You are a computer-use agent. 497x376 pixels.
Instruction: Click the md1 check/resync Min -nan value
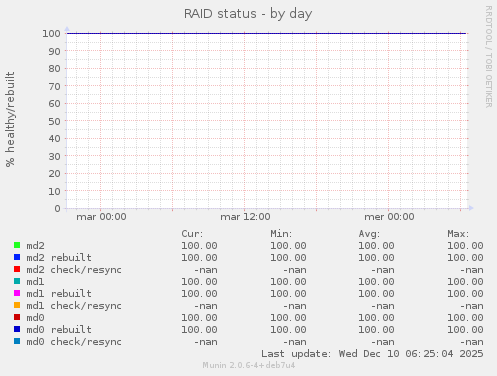295,306
